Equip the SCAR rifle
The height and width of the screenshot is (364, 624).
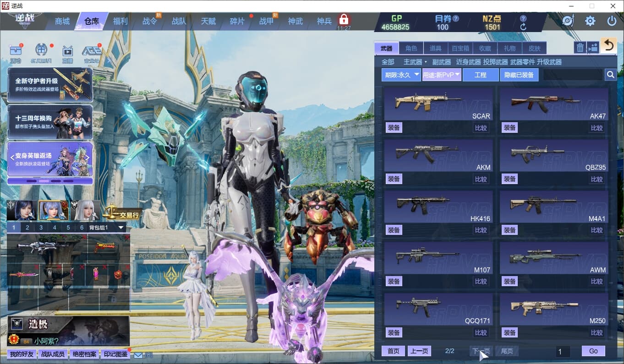394,127
